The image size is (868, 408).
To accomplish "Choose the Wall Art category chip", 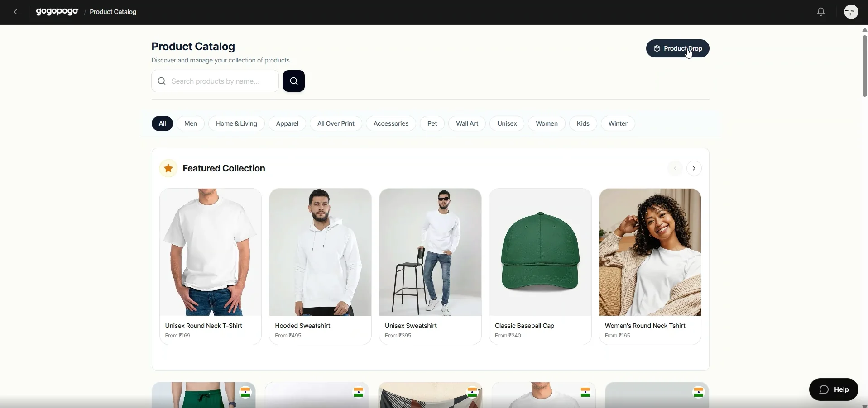I will 467,124.
